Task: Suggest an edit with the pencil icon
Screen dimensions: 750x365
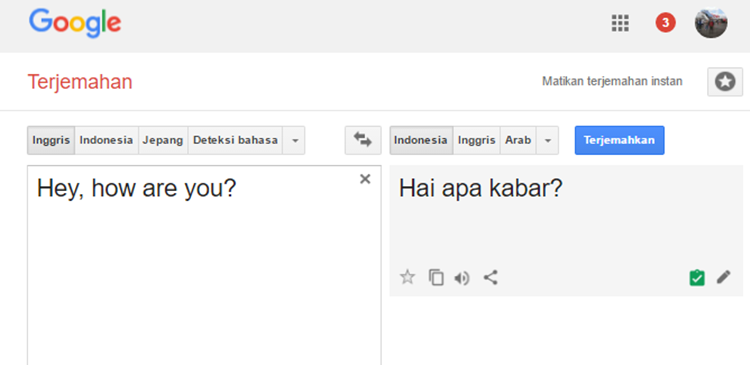Action: pyautogui.click(x=724, y=277)
